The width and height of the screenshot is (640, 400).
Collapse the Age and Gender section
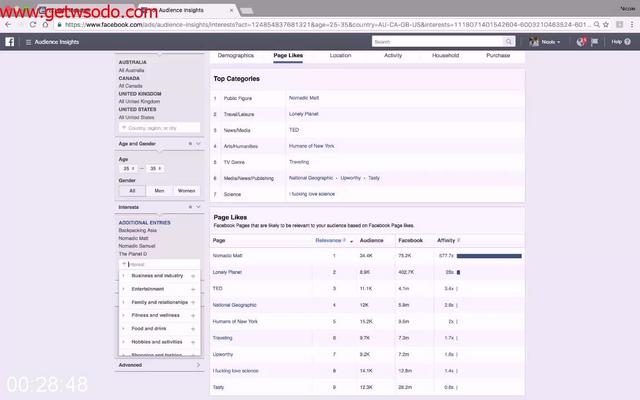point(198,144)
